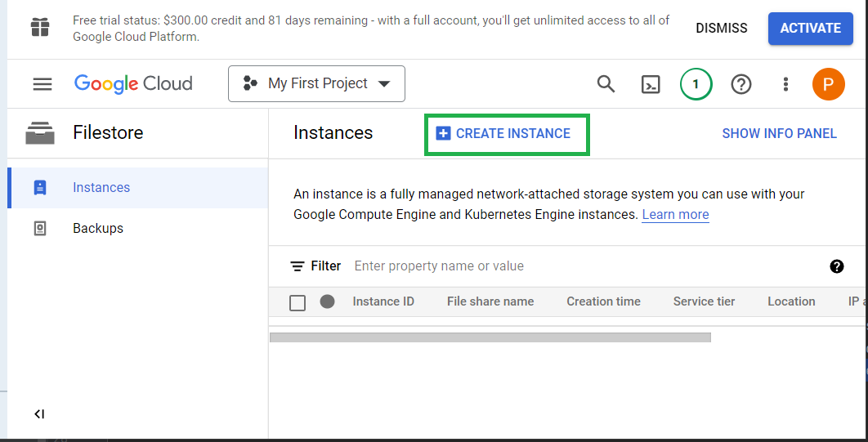The width and height of the screenshot is (868, 442).
Task: Open filter help icon in table toolbar
Action: [836, 266]
